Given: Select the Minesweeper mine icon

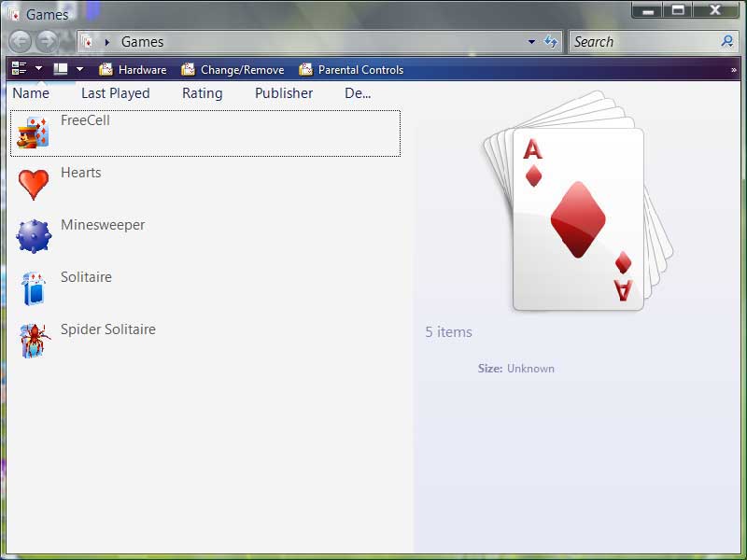Looking at the screenshot, I should pyautogui.click(x=34, y=236).
